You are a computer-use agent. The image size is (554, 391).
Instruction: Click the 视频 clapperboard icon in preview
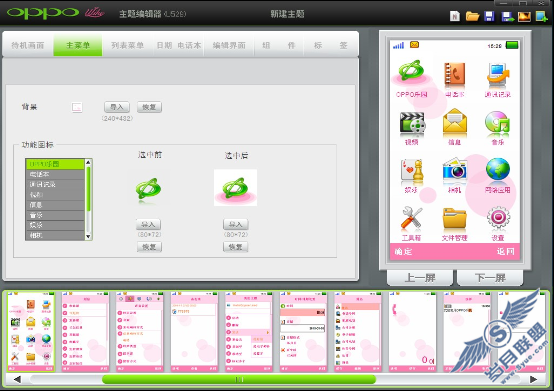pyautogui.click(x=412, y=124)
